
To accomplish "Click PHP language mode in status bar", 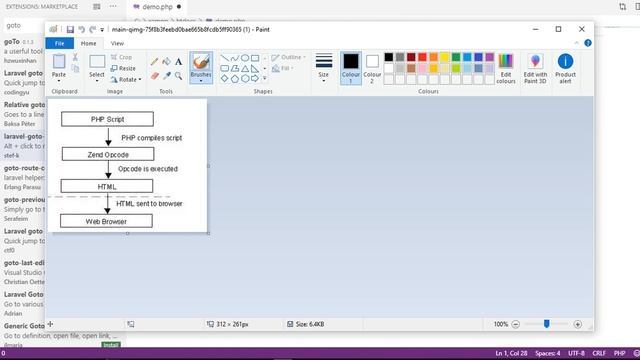I will (619, 353).
